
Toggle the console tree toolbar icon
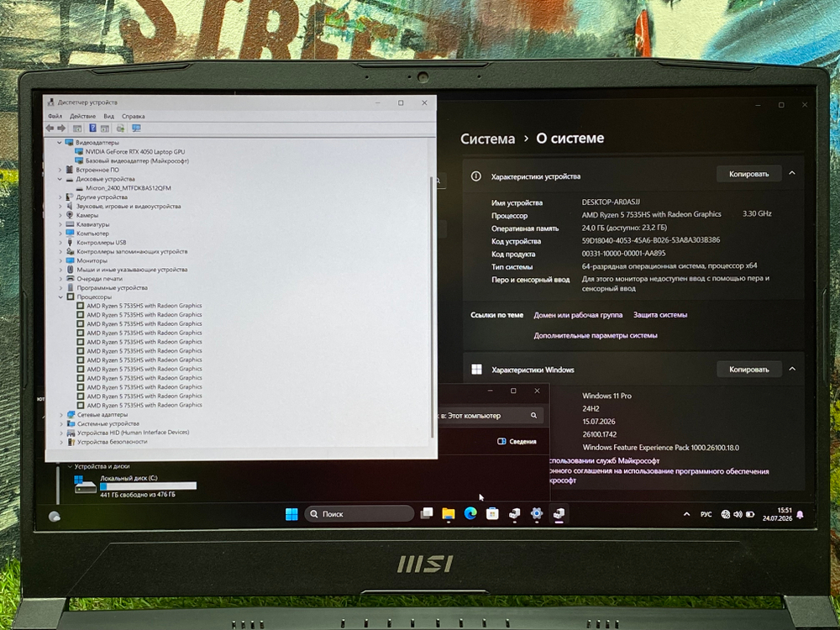point(77,129)
